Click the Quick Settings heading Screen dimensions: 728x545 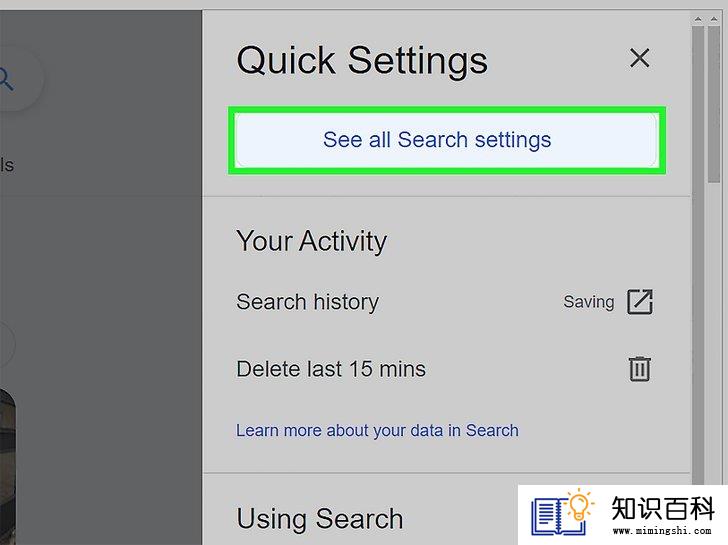362,60
